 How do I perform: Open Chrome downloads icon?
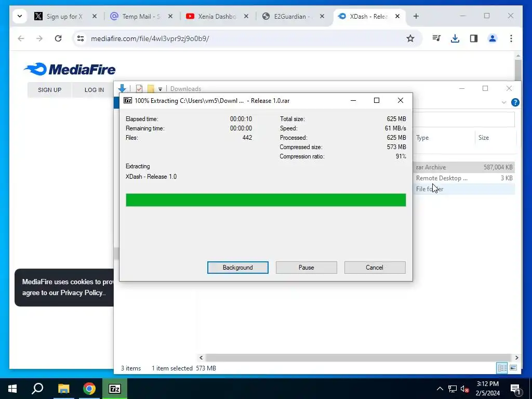point(455,38)
